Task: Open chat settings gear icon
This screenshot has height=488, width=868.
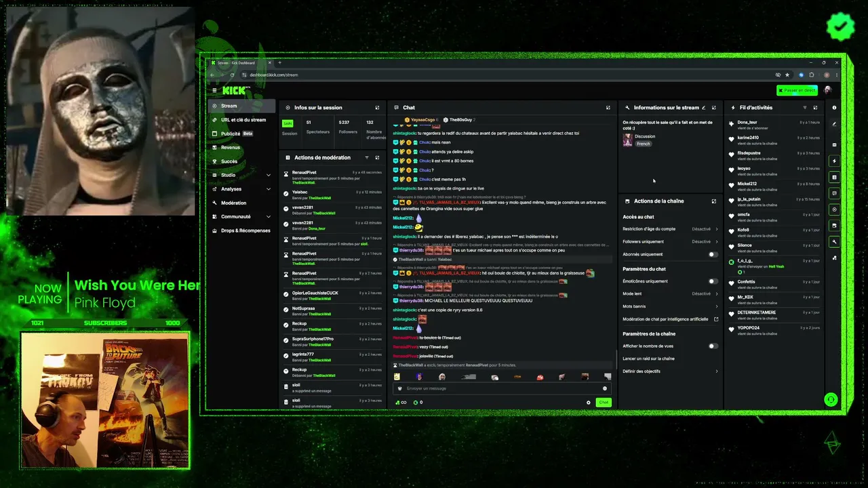Action: pos(588,403)
